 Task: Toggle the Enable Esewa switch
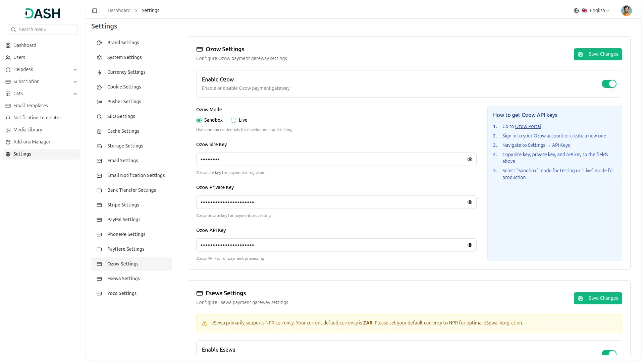click(609, 353)
